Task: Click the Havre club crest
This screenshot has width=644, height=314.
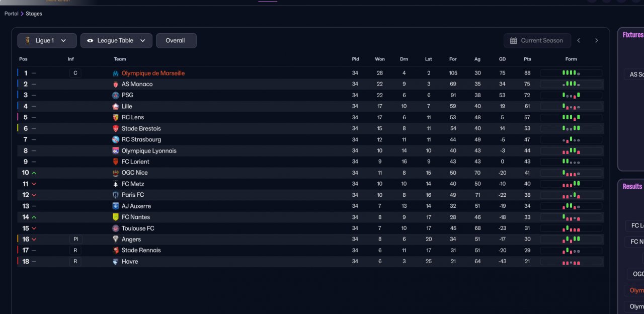Action: click(116, 262)
